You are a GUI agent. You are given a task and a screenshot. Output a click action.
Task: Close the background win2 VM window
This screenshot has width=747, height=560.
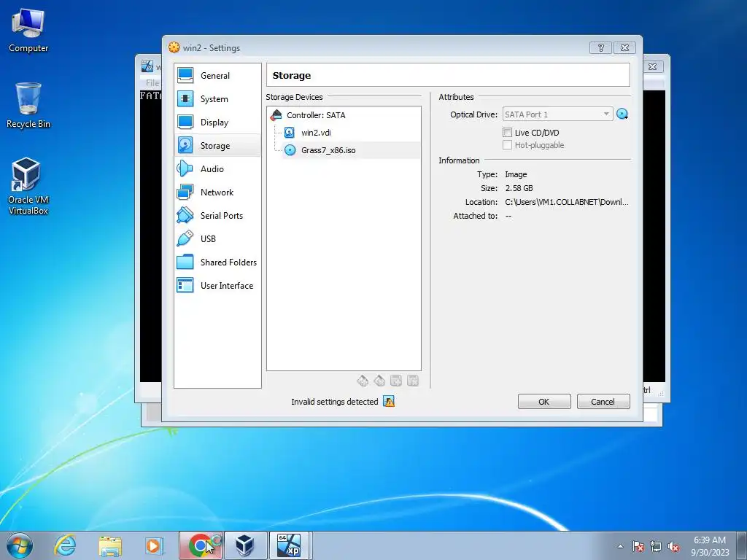click(x=653, y=66)
